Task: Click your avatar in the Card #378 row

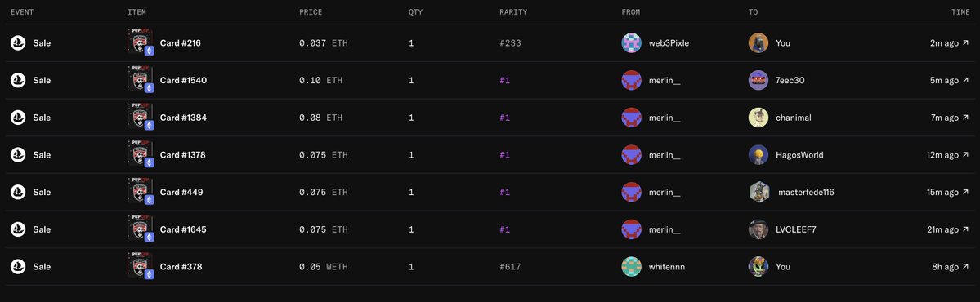Action: (x=758, y=267)
